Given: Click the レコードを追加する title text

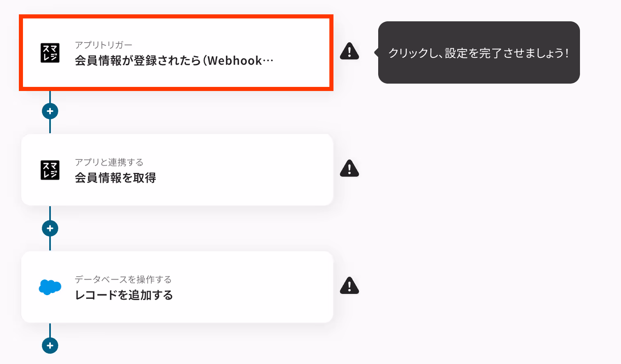Looking at the screenshot, I should (x=124, y=295).
